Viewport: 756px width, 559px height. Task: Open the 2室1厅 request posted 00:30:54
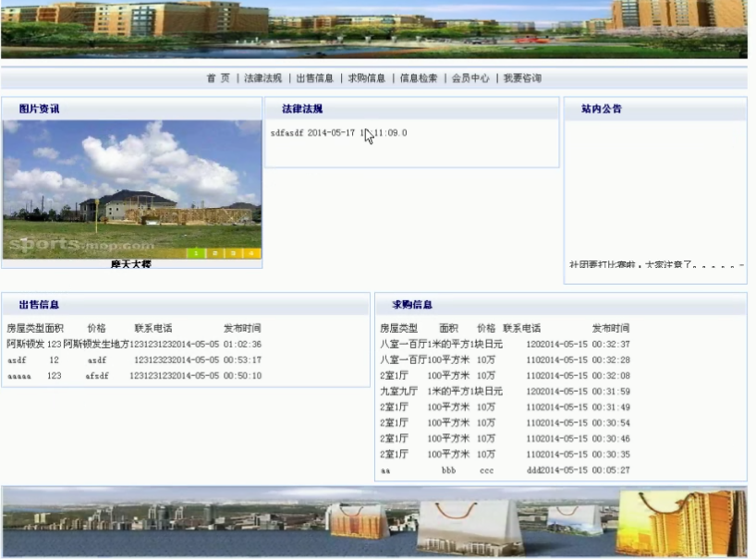[505, 422]
